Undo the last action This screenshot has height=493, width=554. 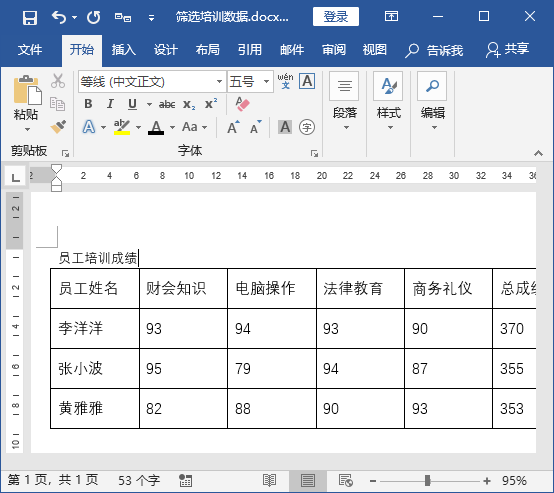pos(59,17)
